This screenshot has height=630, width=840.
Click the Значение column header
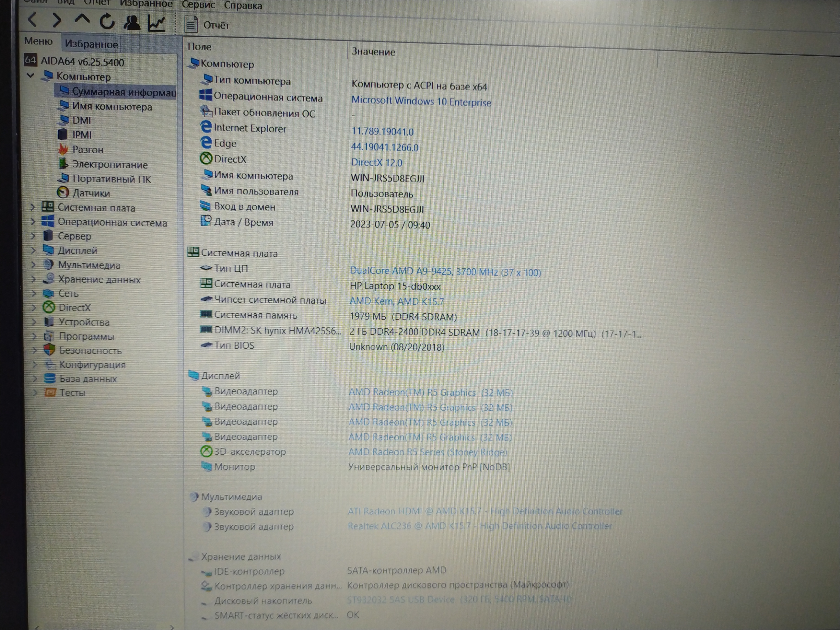pos(373,52)
